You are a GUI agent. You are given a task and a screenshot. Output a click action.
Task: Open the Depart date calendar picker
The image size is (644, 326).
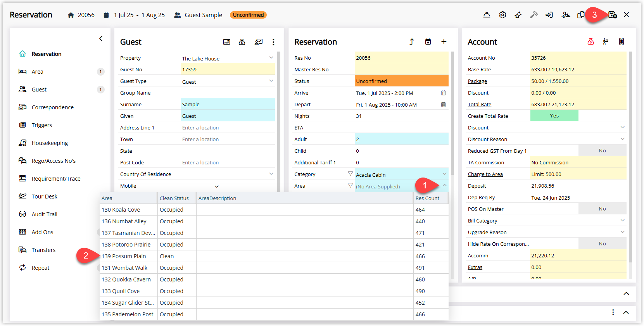tap(443, 105)
